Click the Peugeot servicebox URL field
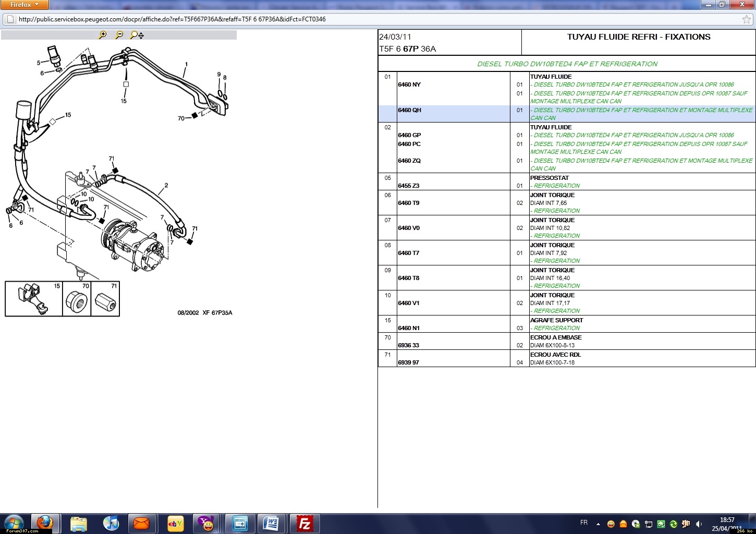Image resolution: width=756 pixels, height=534 pixels. tap(365, 19)
